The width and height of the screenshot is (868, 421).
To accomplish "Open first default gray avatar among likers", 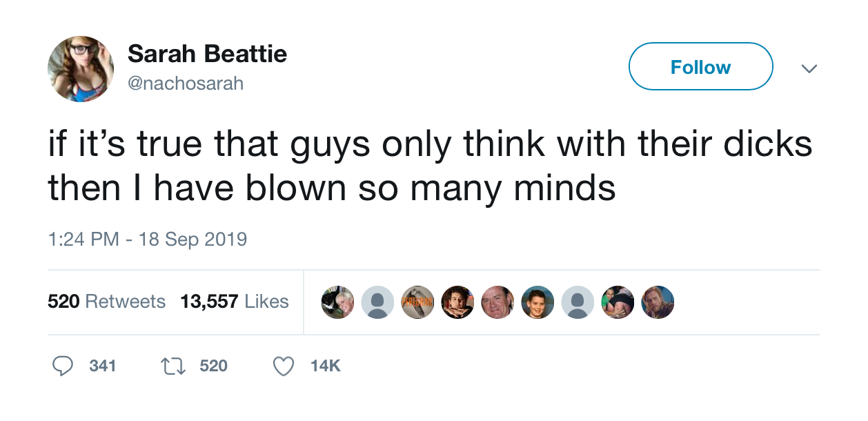I will 377,302.
